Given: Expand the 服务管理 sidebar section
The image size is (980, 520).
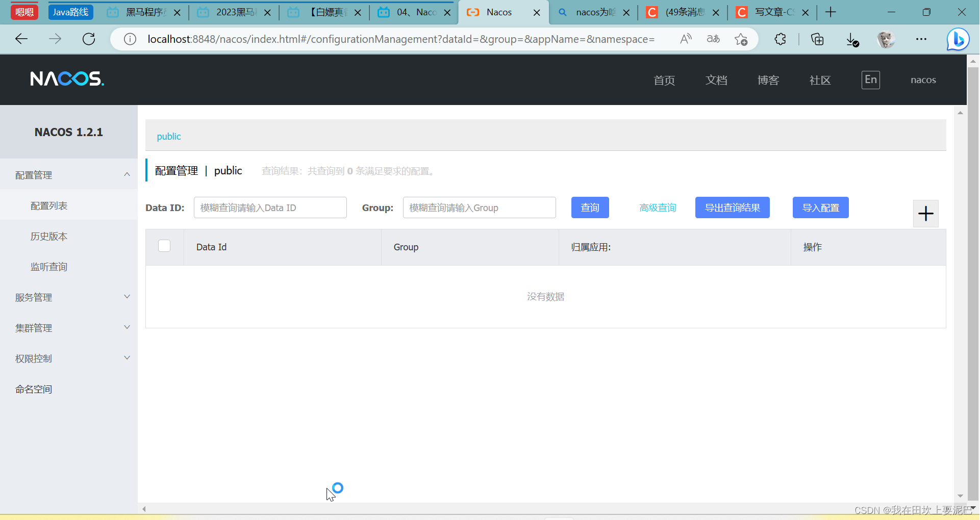Looking at the screenshot, I should coord(69,297).
